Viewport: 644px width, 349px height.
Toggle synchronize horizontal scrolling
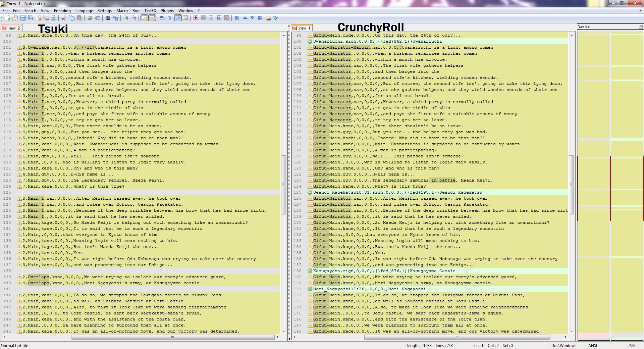pos(152,18)
